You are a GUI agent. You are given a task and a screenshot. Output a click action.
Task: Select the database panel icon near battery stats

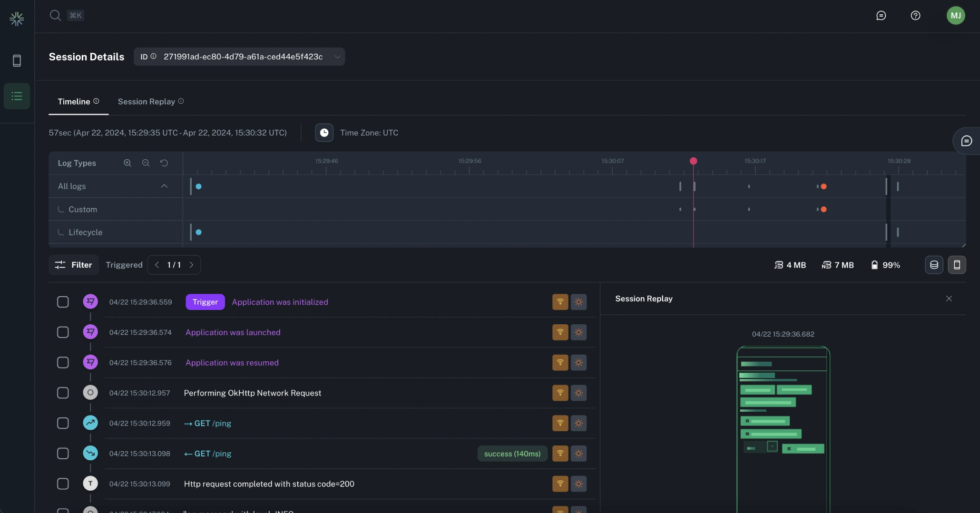[x=934, y=265]
